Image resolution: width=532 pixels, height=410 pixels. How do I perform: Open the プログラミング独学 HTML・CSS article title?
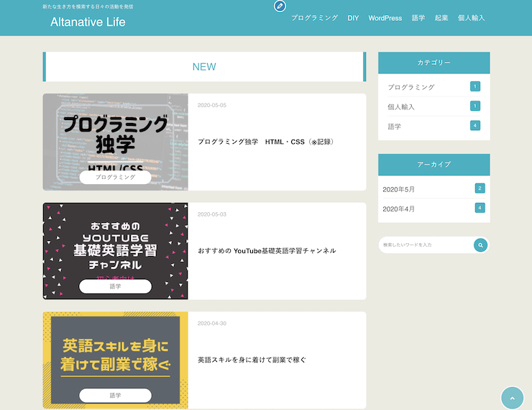pos(265,142)
